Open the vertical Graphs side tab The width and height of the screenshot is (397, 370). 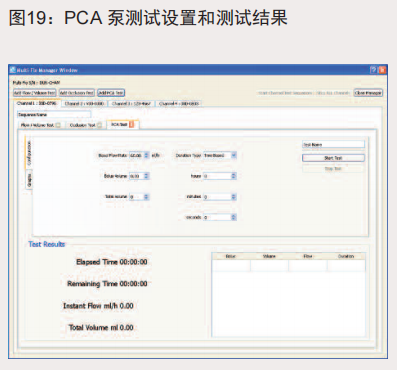[29, 179]
